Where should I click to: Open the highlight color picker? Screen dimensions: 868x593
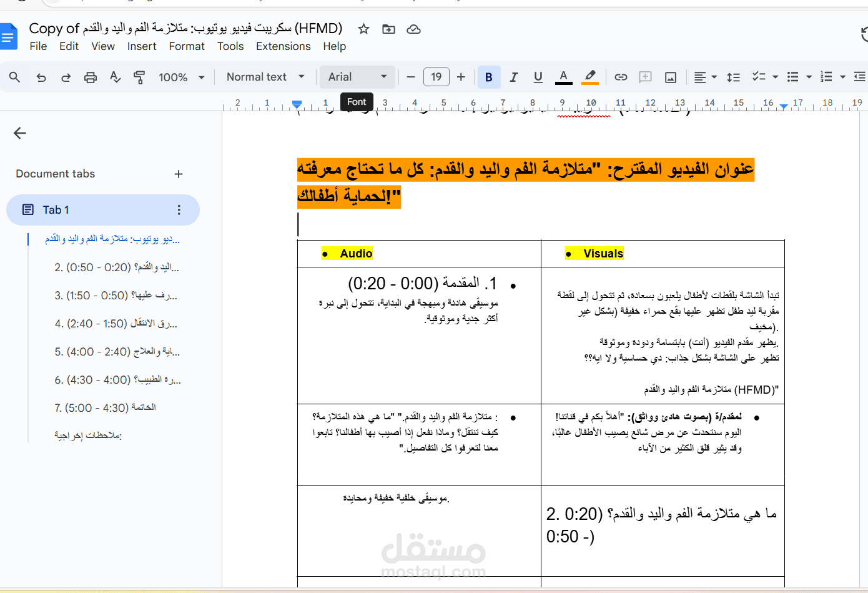pyautogui.click(x=589, y=77)
